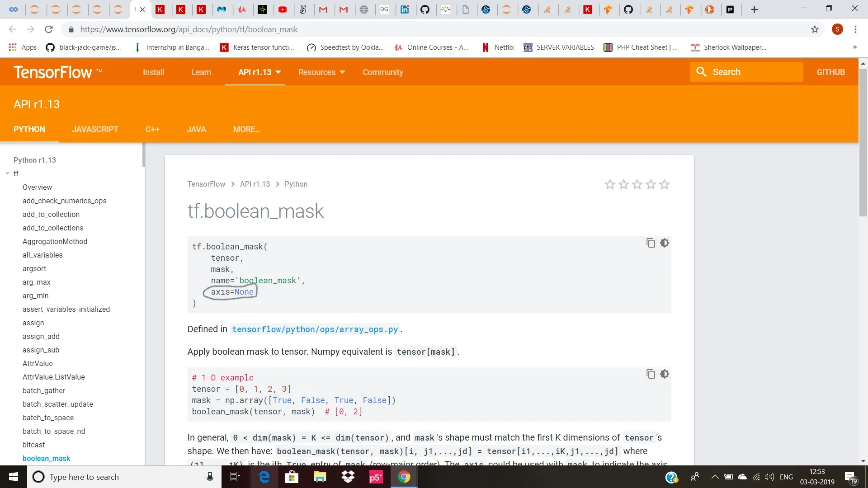Toggle dark theme on signature code block
The width and height of the screenshot is (868, 488).
pyautogui.click(x=664, y=243)
